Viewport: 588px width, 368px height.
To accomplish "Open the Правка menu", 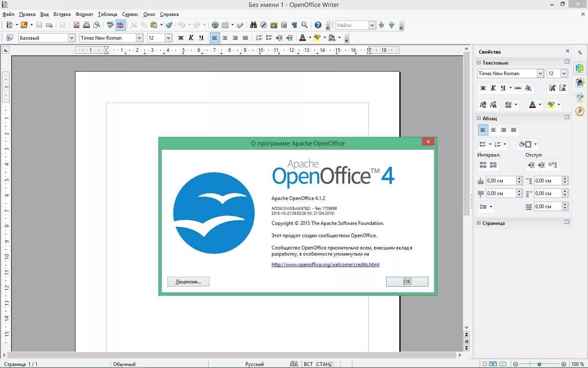I will (27, 14).
